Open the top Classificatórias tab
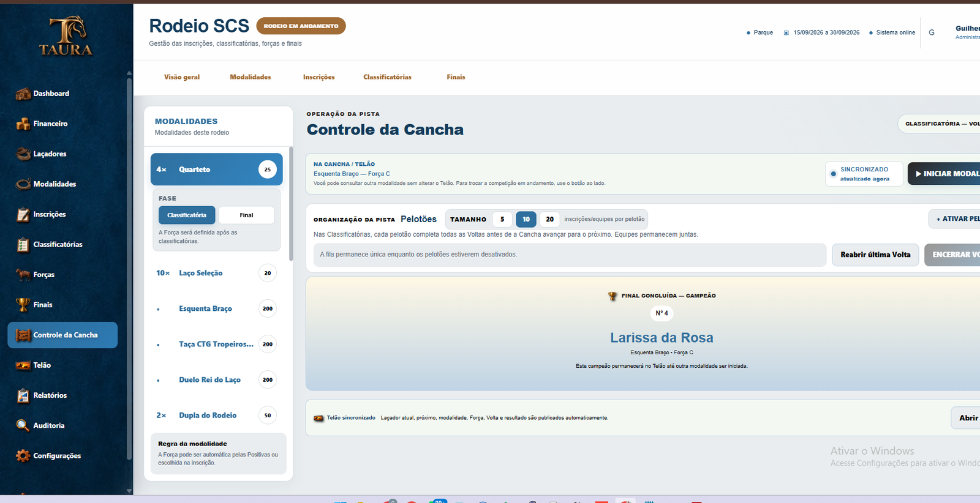980x503 pixels. 388,77
